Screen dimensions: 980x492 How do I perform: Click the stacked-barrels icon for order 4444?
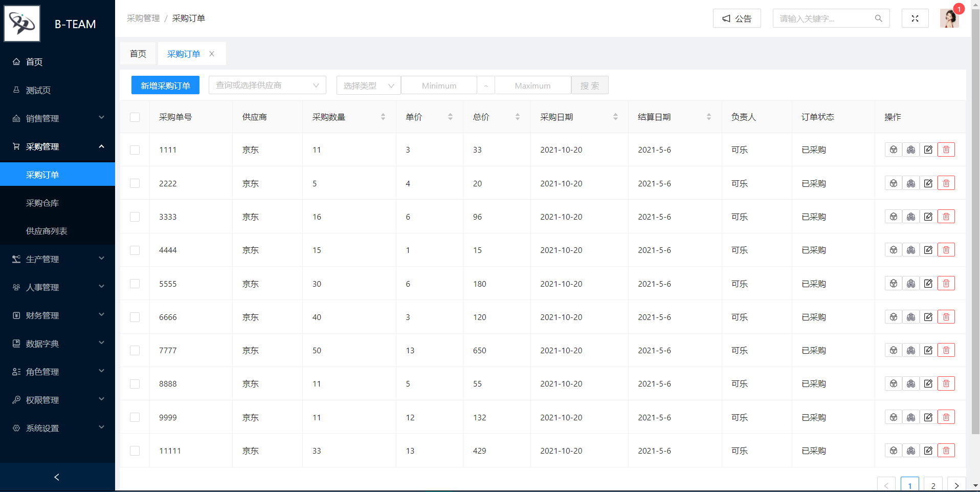[x=910, y=250]
